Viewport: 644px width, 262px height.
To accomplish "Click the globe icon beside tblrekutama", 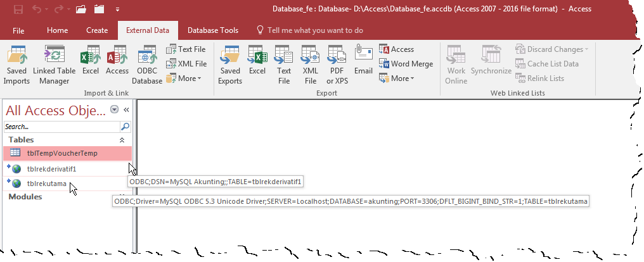I will (x=16, y=184).
